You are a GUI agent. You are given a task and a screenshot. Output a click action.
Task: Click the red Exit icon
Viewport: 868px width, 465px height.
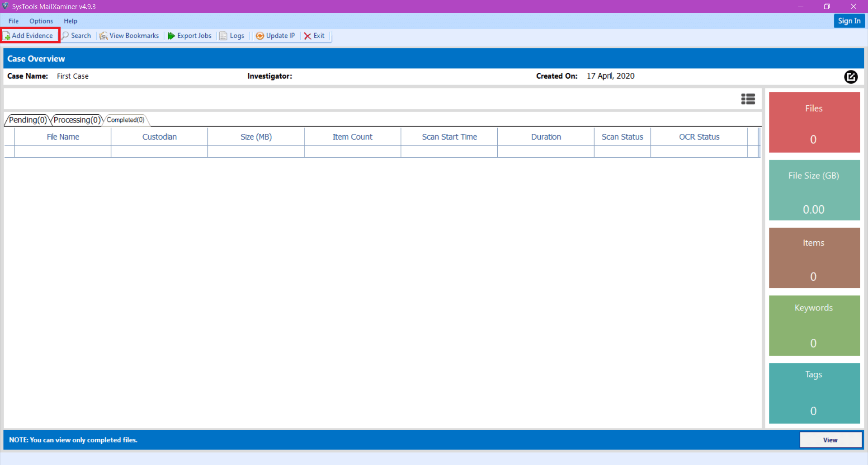pyautogui.click(x=307, y=36)
